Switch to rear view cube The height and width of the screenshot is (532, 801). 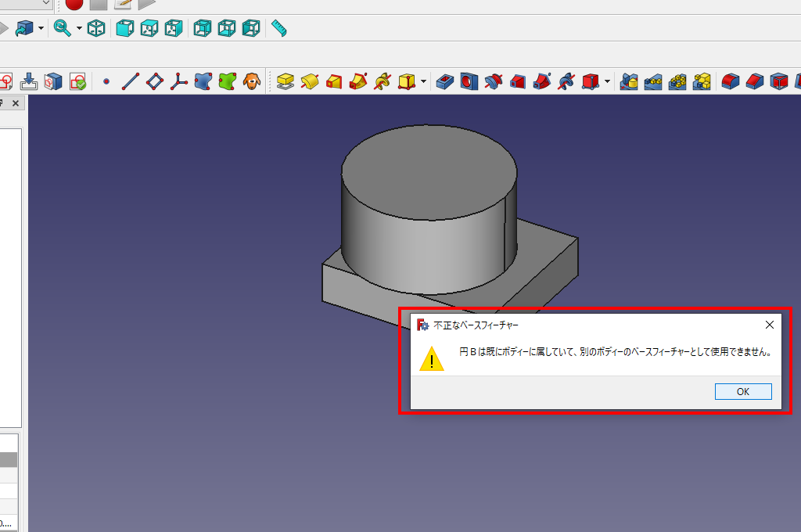[203, 28]
